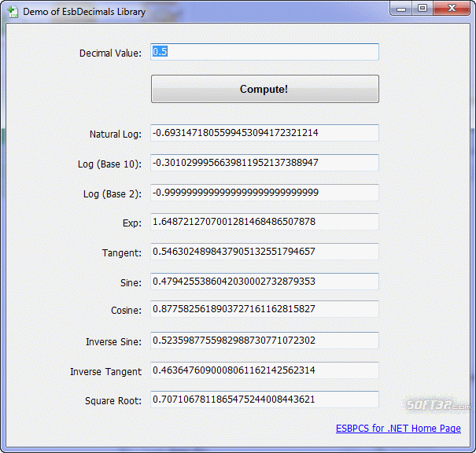Click the Square Root result field
476x453 pixels.
pyautogui.click(x=264, y=400)
